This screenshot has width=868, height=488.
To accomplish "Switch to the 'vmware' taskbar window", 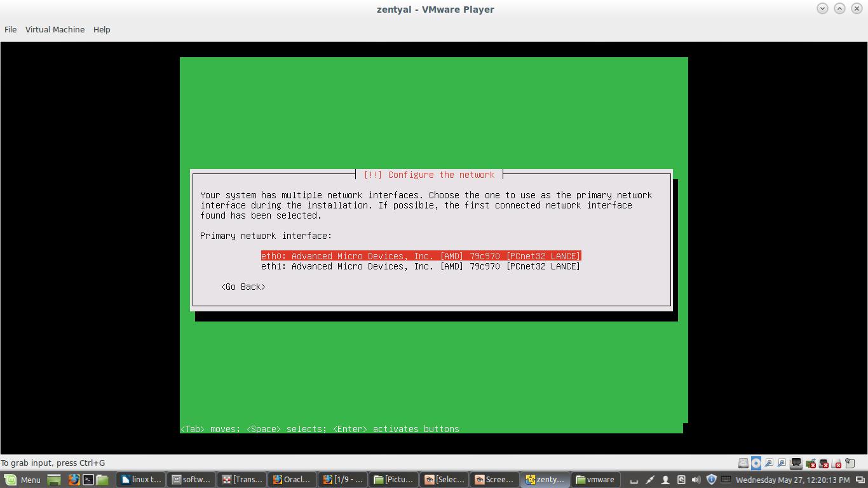I will click(595, 480).
